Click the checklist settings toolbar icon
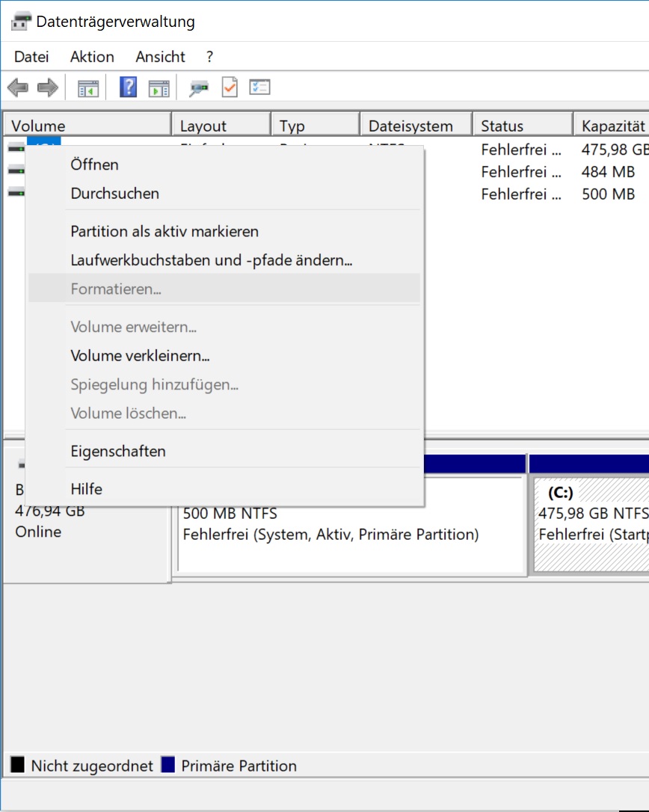Viewport: 649px width, 812px height. click(x=259, y=88)
